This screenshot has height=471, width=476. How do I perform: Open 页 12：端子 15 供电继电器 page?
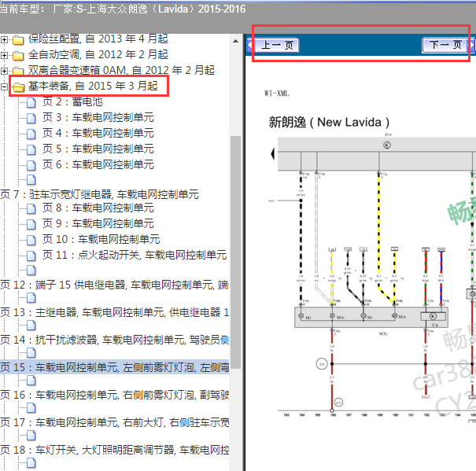click(114, 285)
